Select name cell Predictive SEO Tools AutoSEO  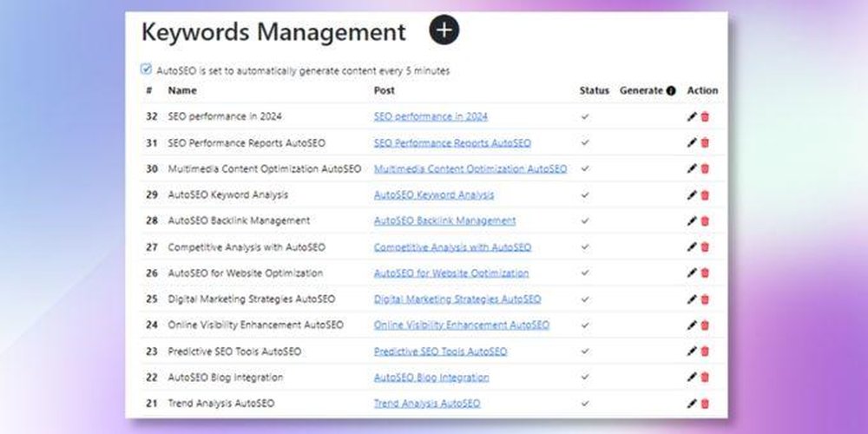pos(234,352)
